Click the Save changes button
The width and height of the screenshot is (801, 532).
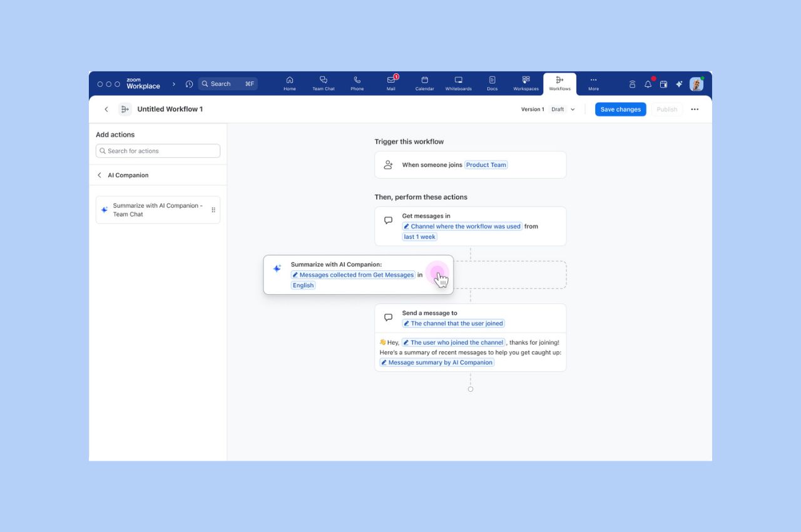[620, 110]
